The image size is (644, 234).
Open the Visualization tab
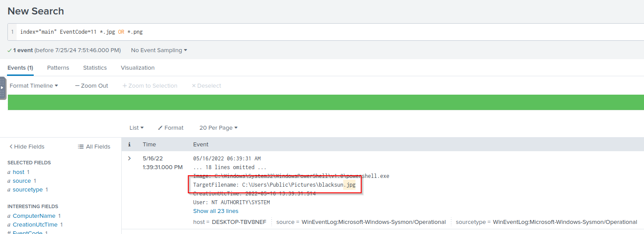coord(137,68)
